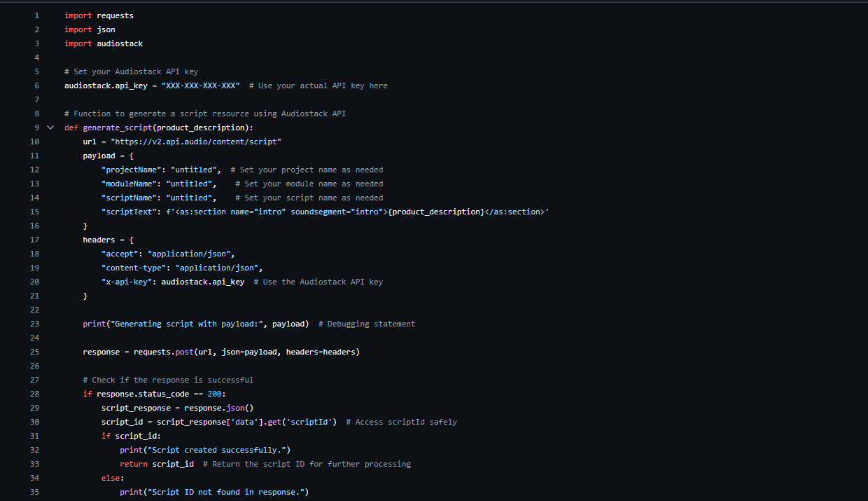
Task: Click the '# Debugging statement' comment
Action: (367, 324)
